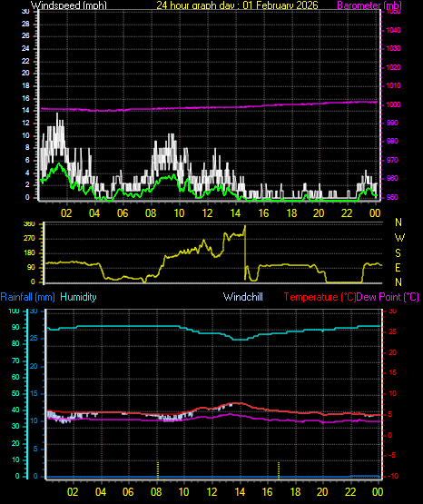Click the 90 humidity axis value
The image size is (423, 504).
pos(15,327)
